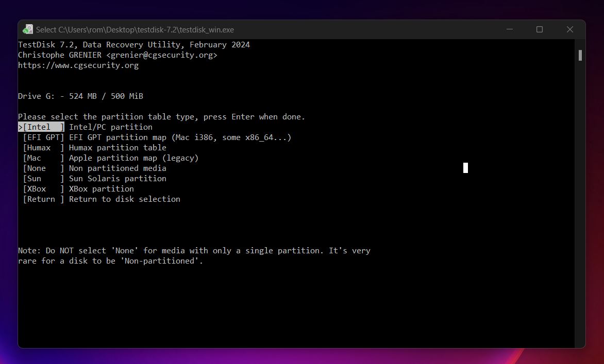Choose the Sun Solaris partition option

(x=94, y=179)
